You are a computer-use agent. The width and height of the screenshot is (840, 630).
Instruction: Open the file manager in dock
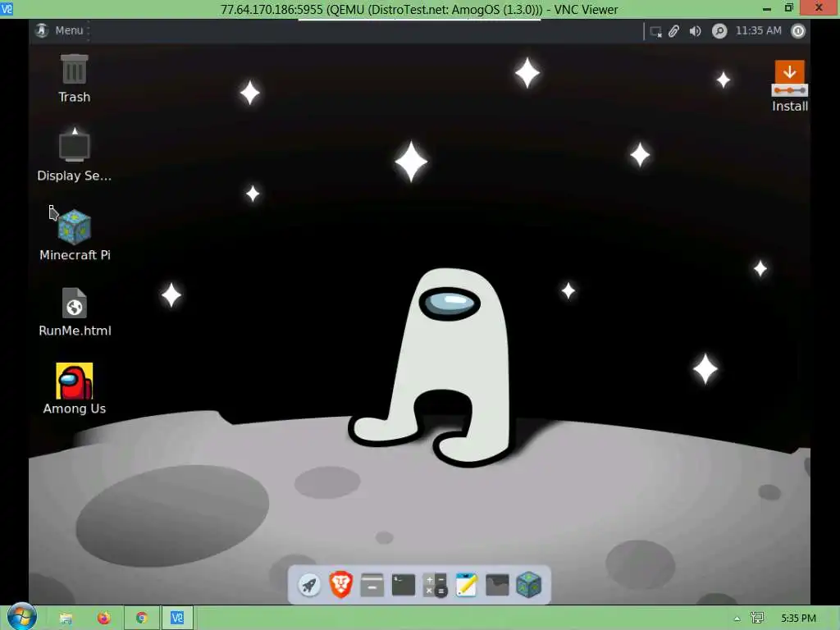[372, 584]
